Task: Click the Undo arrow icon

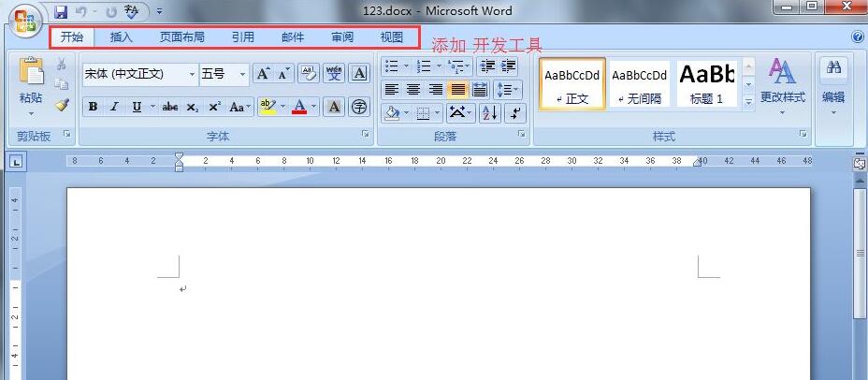Action: coord(81,10)
